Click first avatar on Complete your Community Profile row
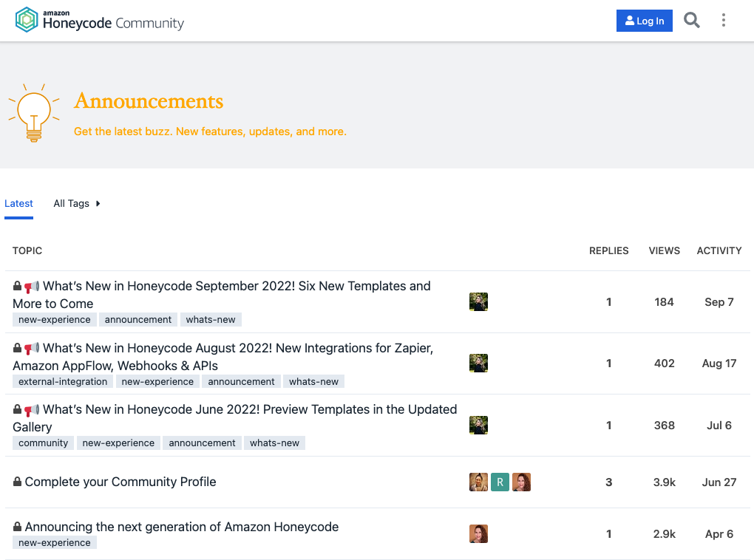 (478, 482)
